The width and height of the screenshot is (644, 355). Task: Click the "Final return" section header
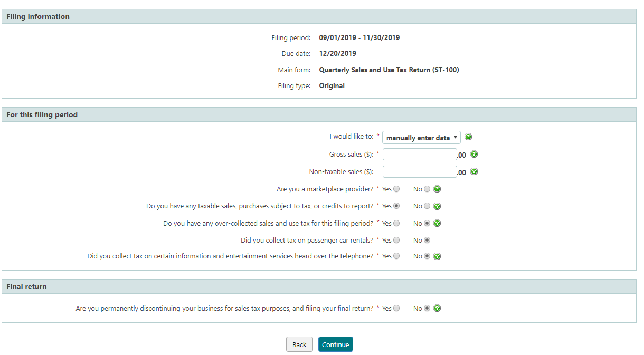click(319, 286)
